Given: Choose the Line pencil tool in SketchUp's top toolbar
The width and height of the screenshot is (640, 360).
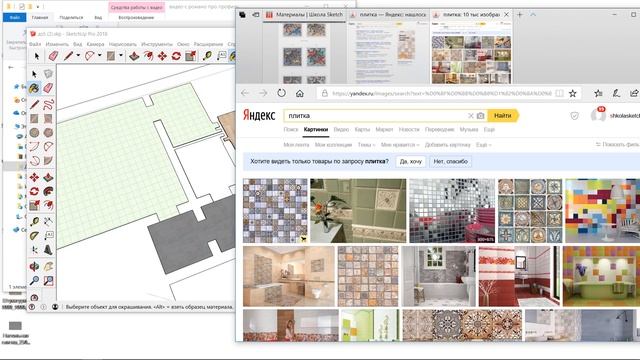Looking at the screenshot, I should [x=68, y=56].
